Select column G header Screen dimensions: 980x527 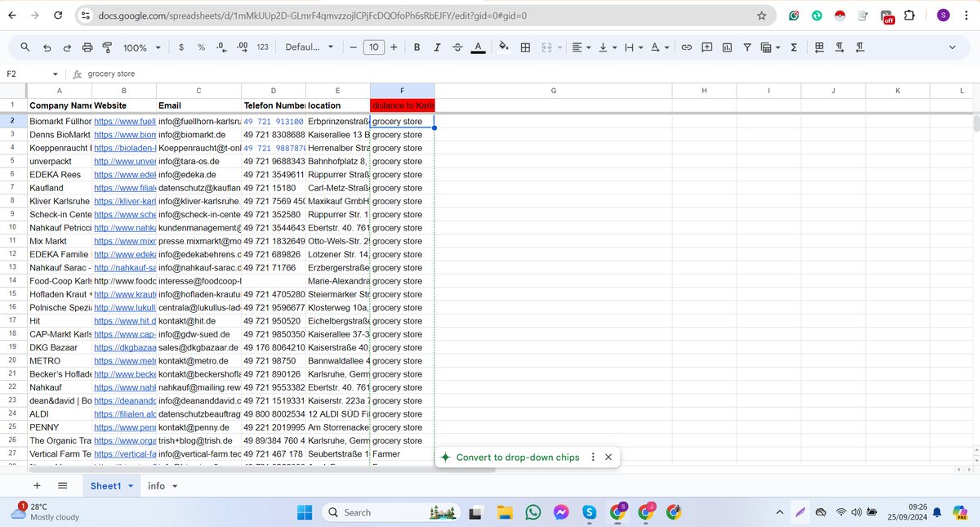[554, 91]
